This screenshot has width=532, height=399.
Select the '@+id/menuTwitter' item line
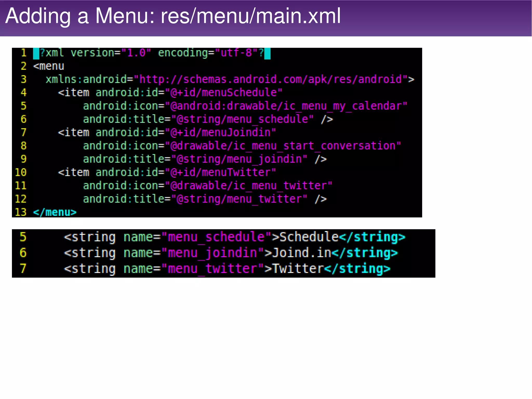(x=167, y=172)
